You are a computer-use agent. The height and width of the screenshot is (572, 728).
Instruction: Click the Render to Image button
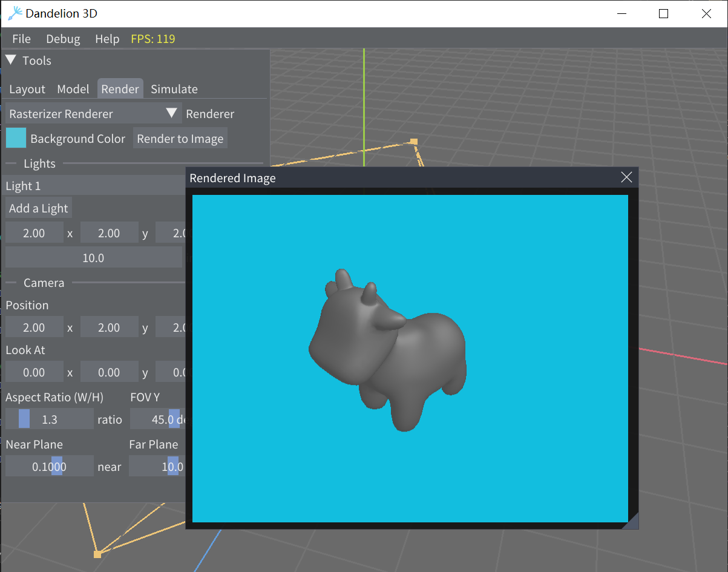click(180, 139)
